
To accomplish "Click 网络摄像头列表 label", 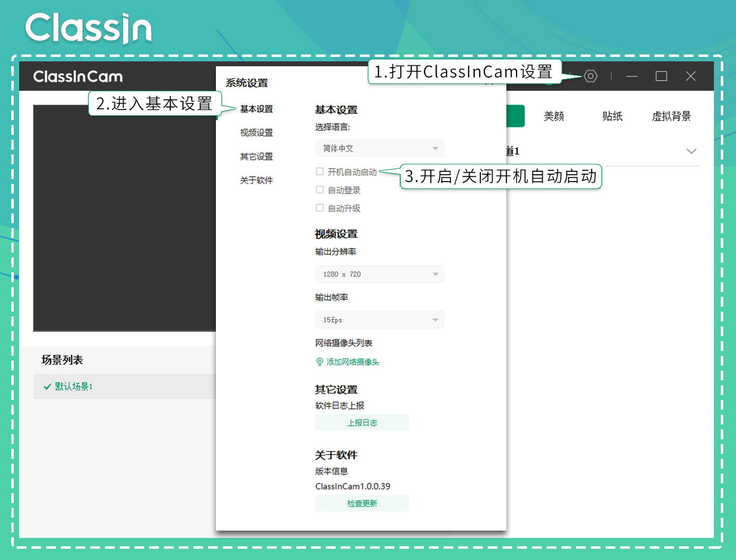I will click(343, 343).
